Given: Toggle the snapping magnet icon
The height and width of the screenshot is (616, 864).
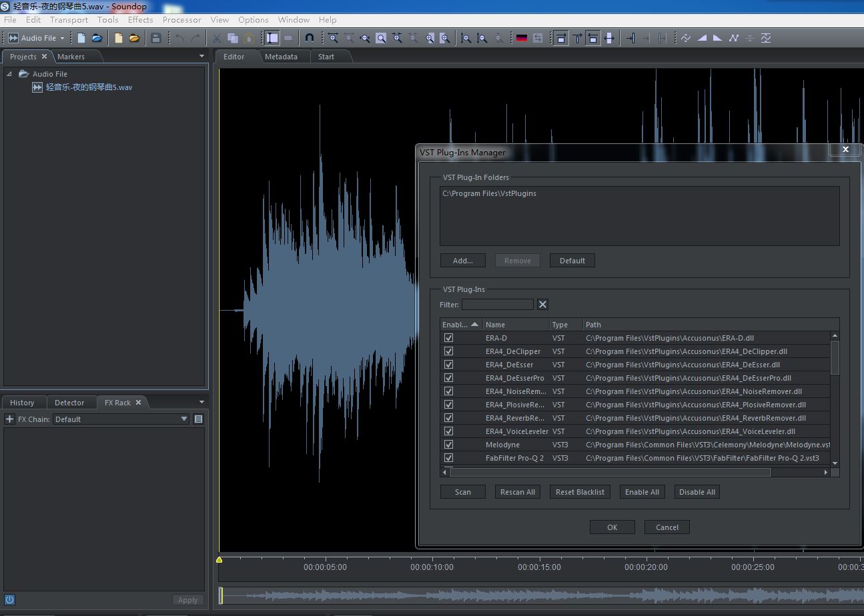Looking at the screenshot, I should pos(309,38).
